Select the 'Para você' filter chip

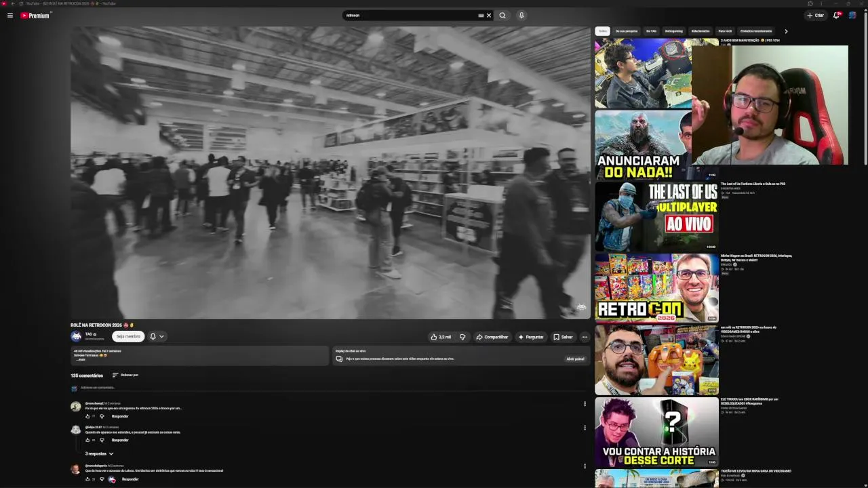point(725,31)
